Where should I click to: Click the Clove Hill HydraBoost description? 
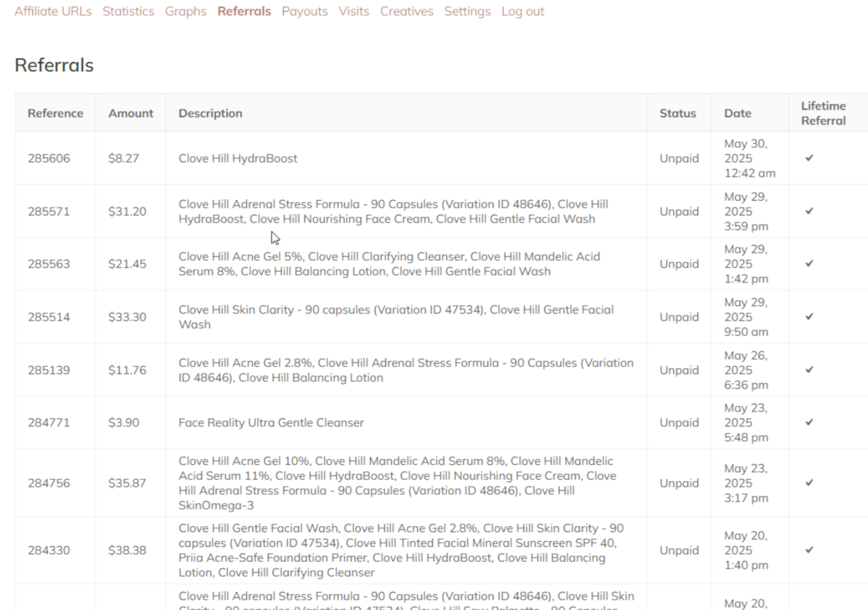tap(238, 158)
